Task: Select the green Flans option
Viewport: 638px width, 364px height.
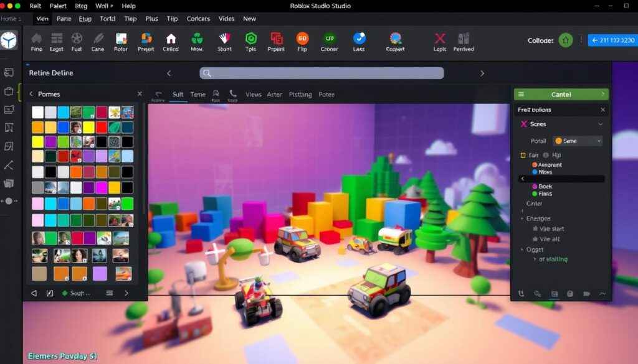Action: click(542, 194)
